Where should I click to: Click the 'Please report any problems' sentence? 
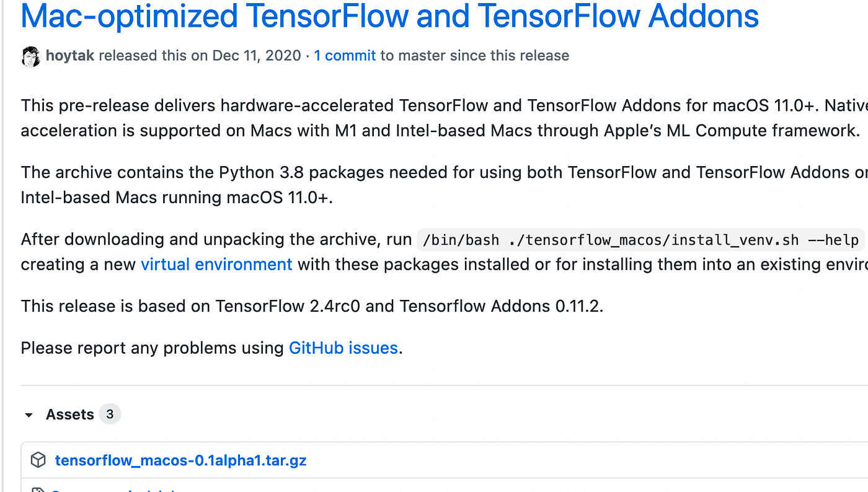point(212,348)
